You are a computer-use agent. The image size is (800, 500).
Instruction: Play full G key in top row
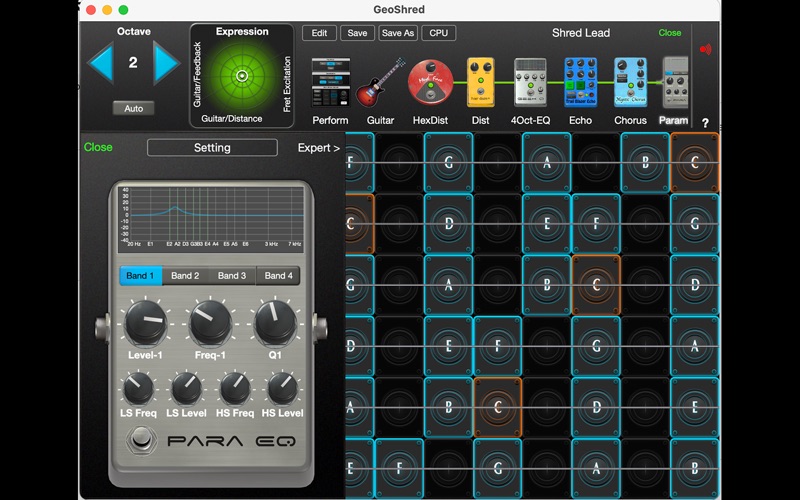coord(448,162)
